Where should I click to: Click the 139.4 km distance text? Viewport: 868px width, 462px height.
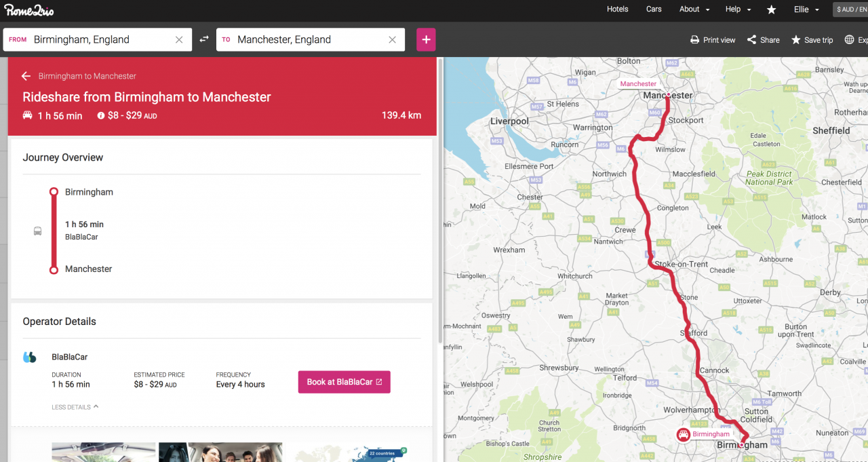pos(401,115)
